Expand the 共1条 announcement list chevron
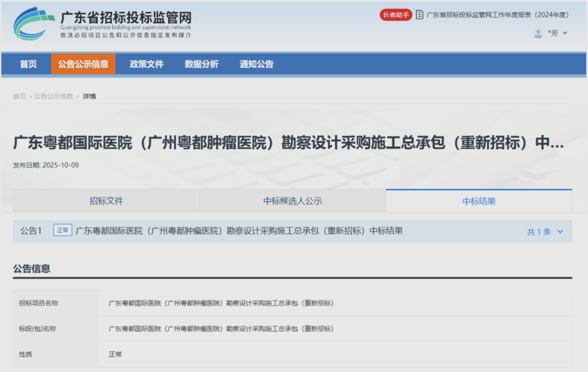Screen dimensions: 588x372 (x=561, y=231)
